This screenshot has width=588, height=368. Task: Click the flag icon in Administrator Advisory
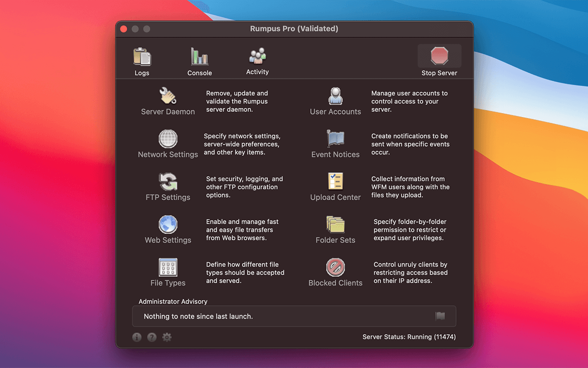click(x=440, y=316)
